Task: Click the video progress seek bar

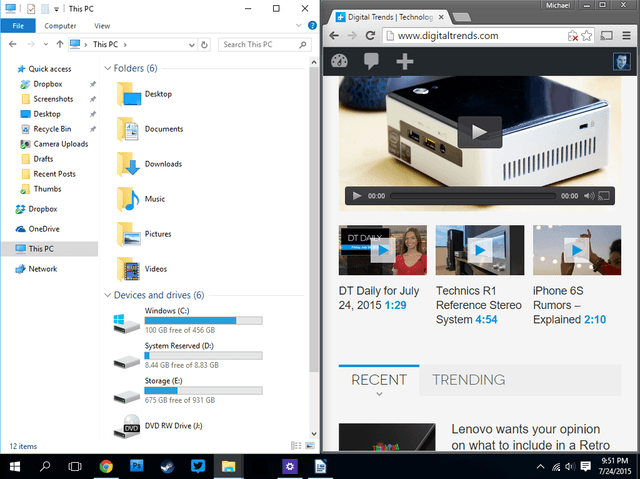Action: click(x=473, y=196)
